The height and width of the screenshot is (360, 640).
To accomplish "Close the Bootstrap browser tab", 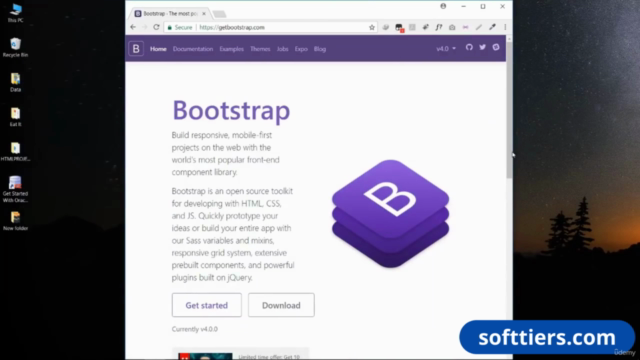I will [x=204, y=13].
